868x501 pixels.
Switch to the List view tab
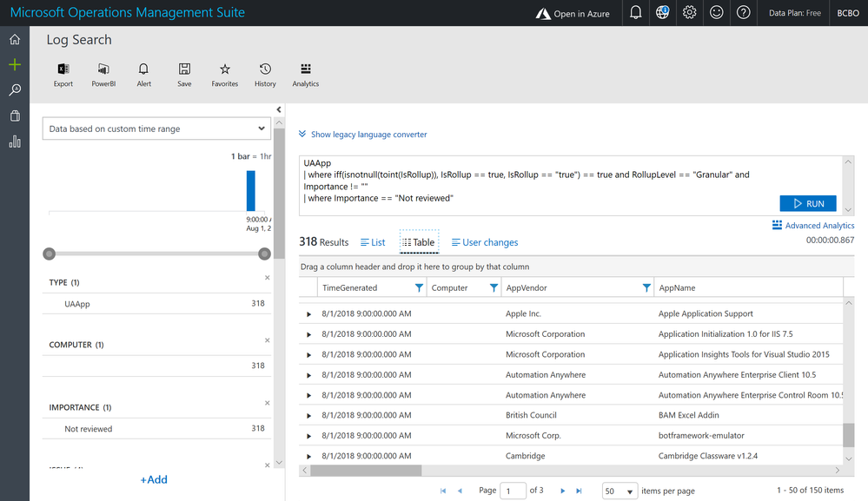[x=373, y=242]
